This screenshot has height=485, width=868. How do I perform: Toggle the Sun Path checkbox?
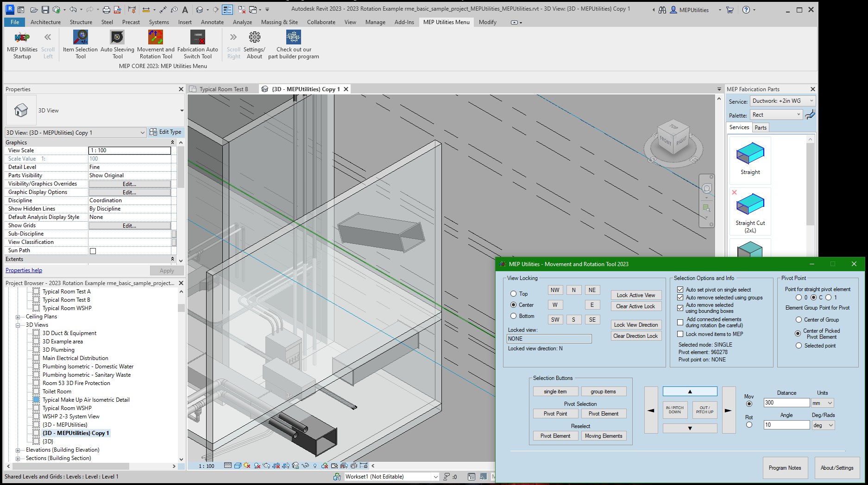pyautogui.click(x=93, y=251)
